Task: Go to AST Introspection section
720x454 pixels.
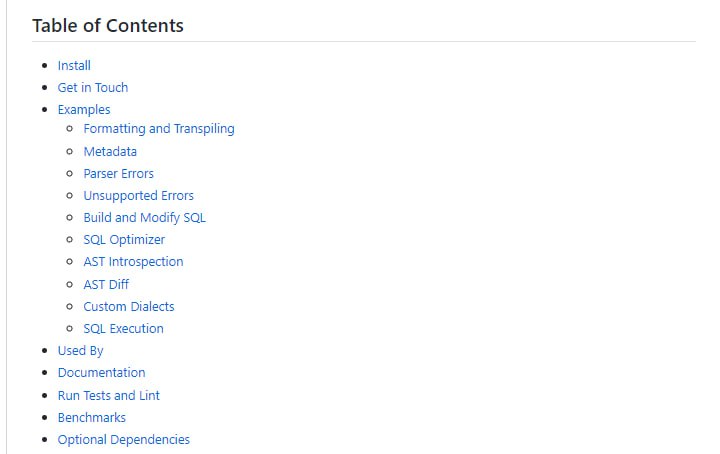Action: tap(133, 261)
